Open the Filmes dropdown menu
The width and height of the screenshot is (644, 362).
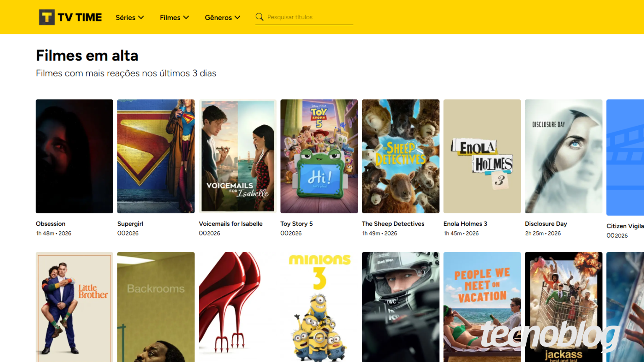pyautogui.click(x=174, y=17)
